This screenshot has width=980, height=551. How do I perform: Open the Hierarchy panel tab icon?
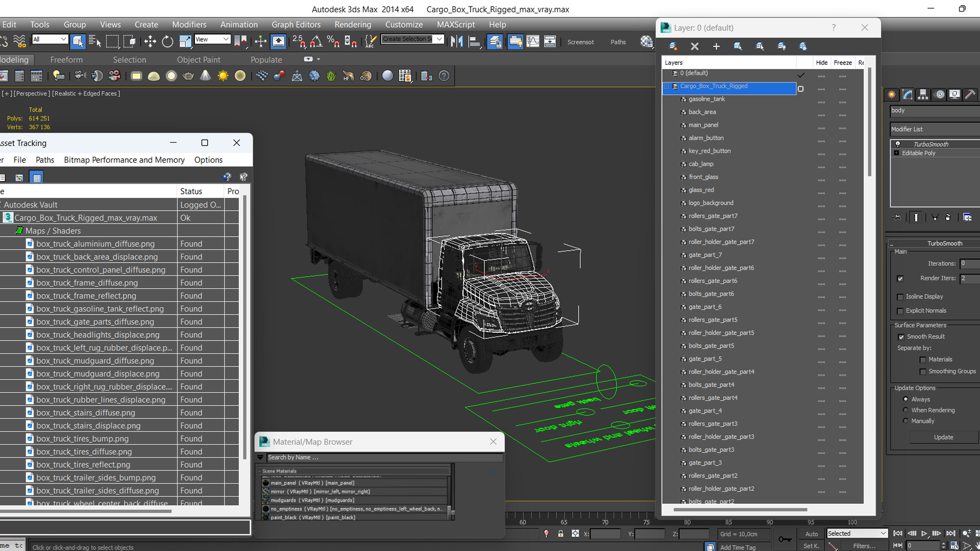click(923, 94)
